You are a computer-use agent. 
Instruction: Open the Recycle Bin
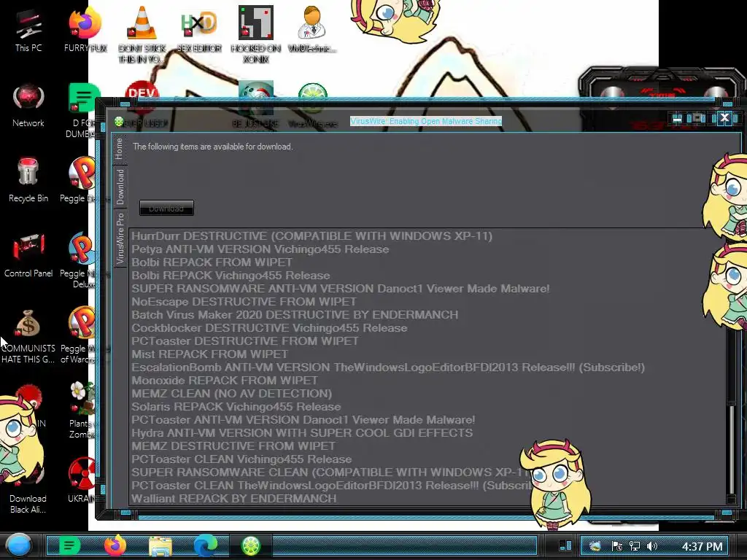point(28,180)
